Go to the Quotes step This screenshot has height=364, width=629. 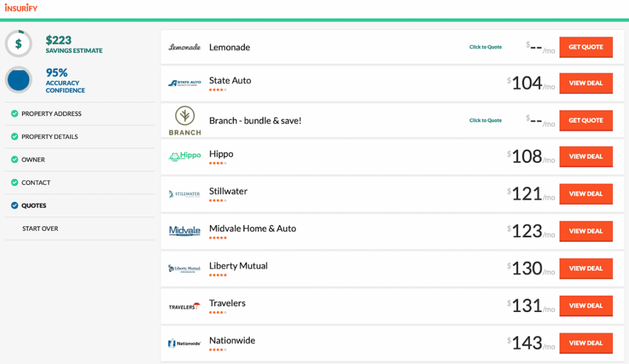pyautogui.click(x=34, y=206)
